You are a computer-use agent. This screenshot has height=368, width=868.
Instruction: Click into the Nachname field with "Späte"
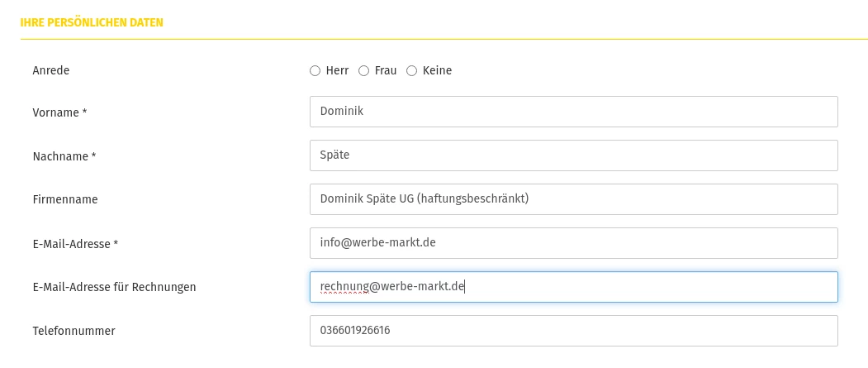point(573,155)
